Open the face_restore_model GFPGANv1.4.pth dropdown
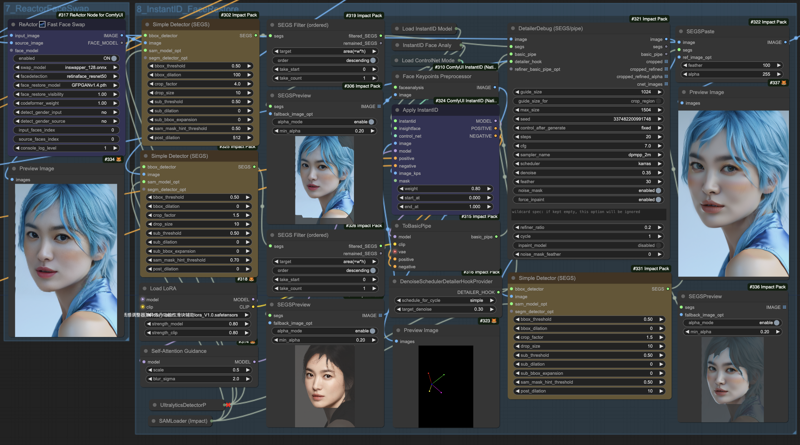This screenshot has height=445, width=800. (x=65, y=85)
